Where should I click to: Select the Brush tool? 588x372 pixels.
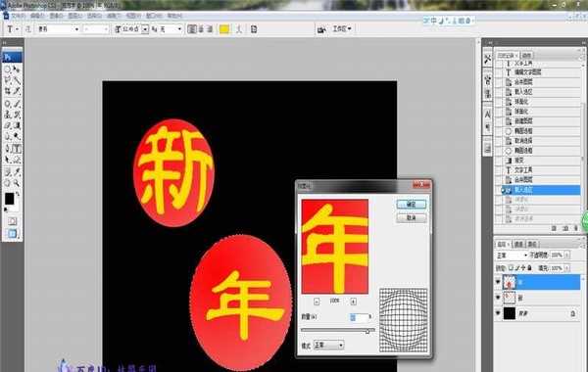[x=17, y=104]
